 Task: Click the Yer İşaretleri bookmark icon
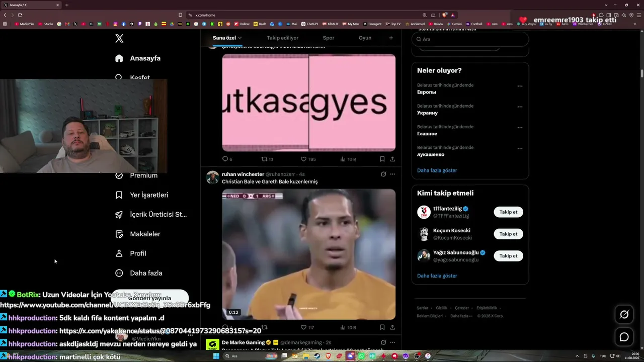pyautogui.click(x=119, y=195)
